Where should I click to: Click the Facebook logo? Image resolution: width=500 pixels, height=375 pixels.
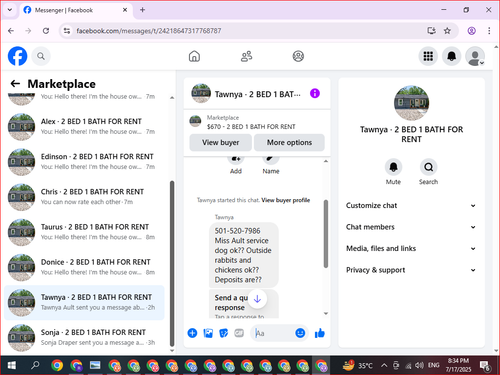click(x=17, y=56)
